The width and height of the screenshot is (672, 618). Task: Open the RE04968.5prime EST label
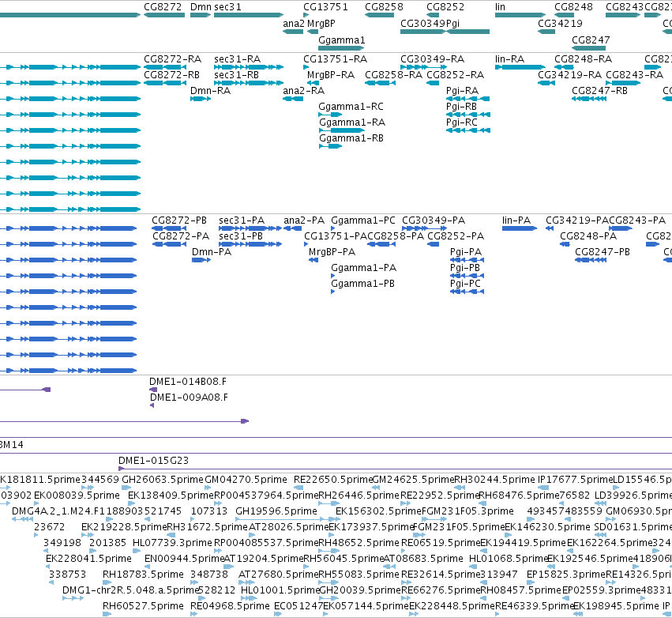tap(230, 606)
